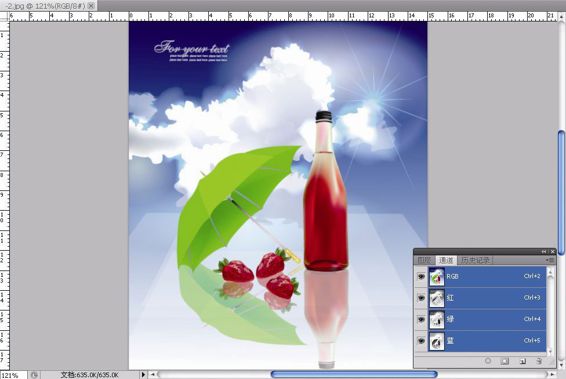Screen dimensions: 566x379
Task: Select the 蓝 channel row
Action: click(x=487, y=341)
